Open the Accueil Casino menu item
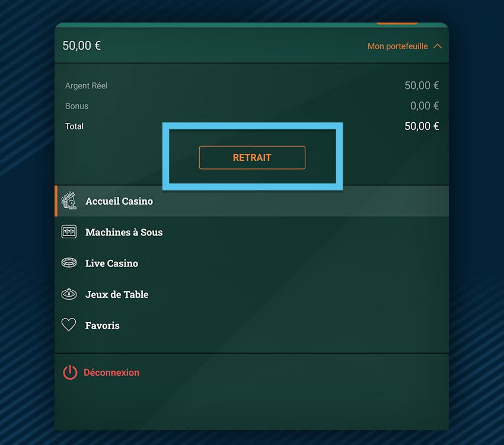The width and height of the screenshot is (504, 445). pyautogui.click(x=119, y=201)
